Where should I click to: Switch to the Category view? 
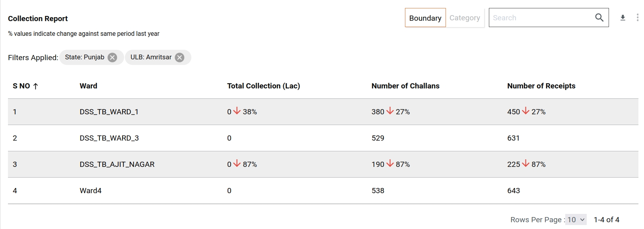(465, 18)
